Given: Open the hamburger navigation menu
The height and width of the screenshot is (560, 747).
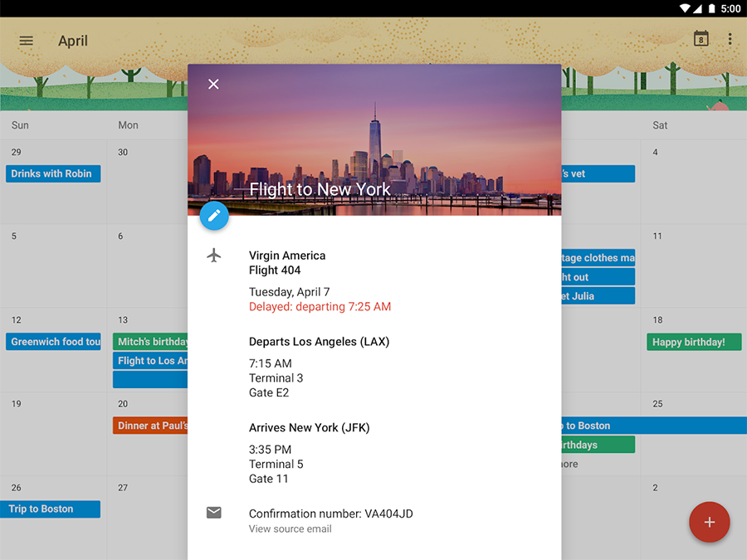Looking at the screenshot, I should click(27, 41).
